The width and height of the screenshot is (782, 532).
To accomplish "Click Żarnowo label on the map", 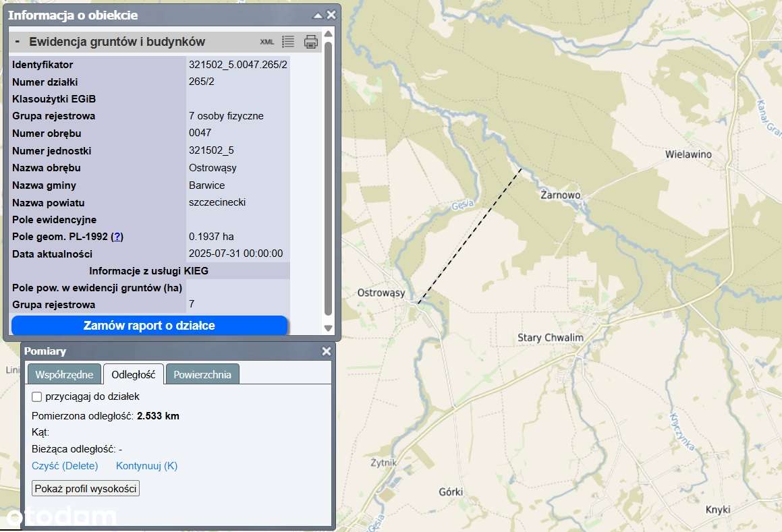I will point(561,195).
